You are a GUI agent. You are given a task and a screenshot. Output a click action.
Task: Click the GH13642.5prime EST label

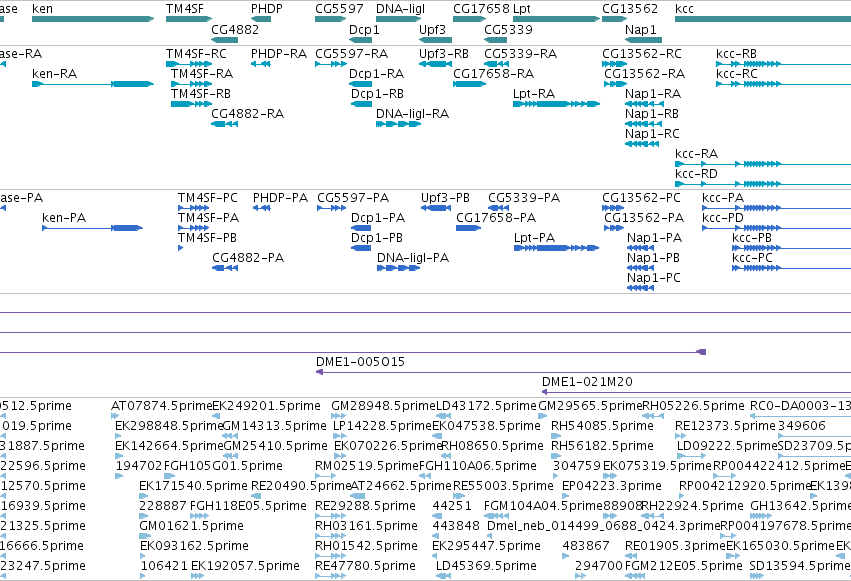pos(801,506)
